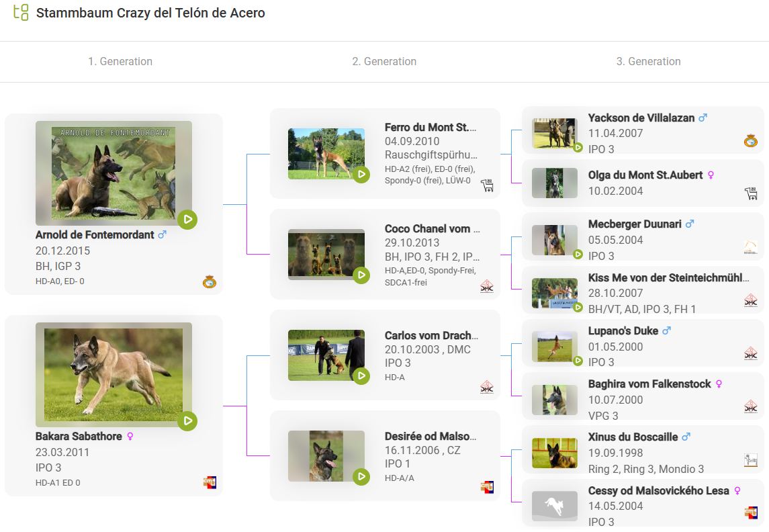The width and height of the screenshot is (769, 532).
Task: Open Olga du Mont St.Aubert profile
Action: point(645,175)
